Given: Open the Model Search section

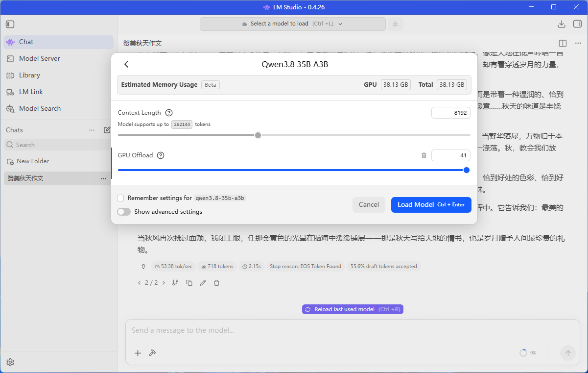Looking at the screenshot, I should tap(58, 108).
